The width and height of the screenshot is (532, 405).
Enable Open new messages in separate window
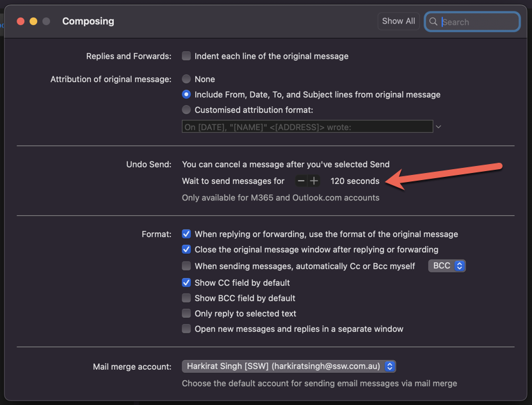(x=186, y=329)
